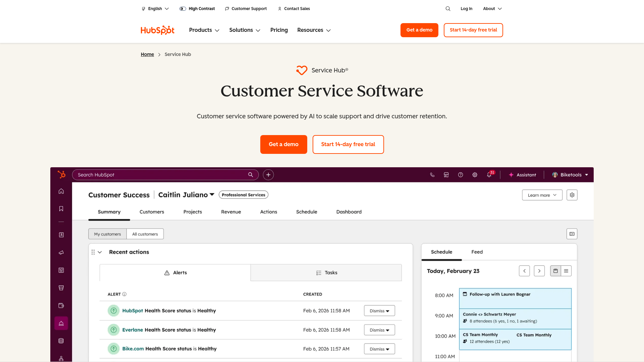This screenshot has height=362, width=644.
Task: Expand the Caitlin Juliano dropdown
Action: [186, 195]
